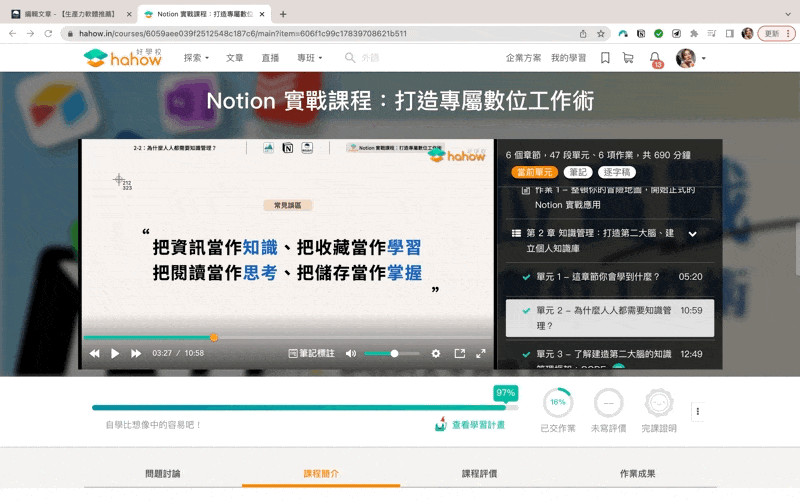Play the video
The height and width of the screenshot is (500, 800).
tap(115, 353)
